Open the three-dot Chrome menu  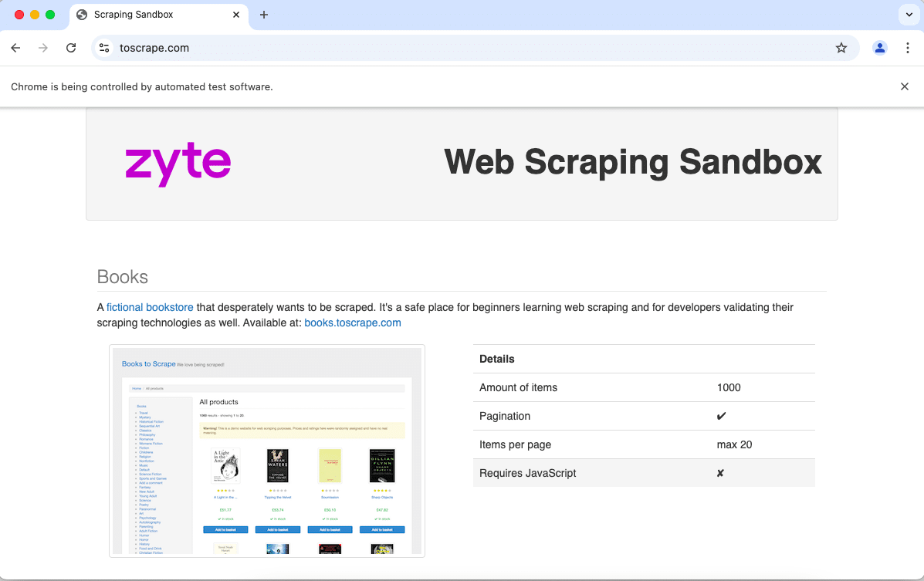[x=908, y=48]
